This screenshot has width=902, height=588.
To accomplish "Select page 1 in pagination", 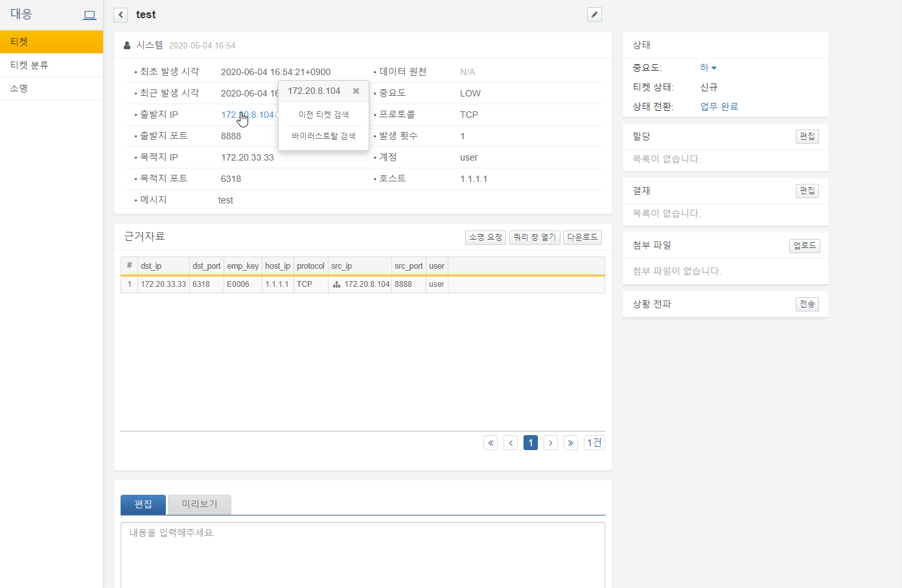I will coord(531,443).
